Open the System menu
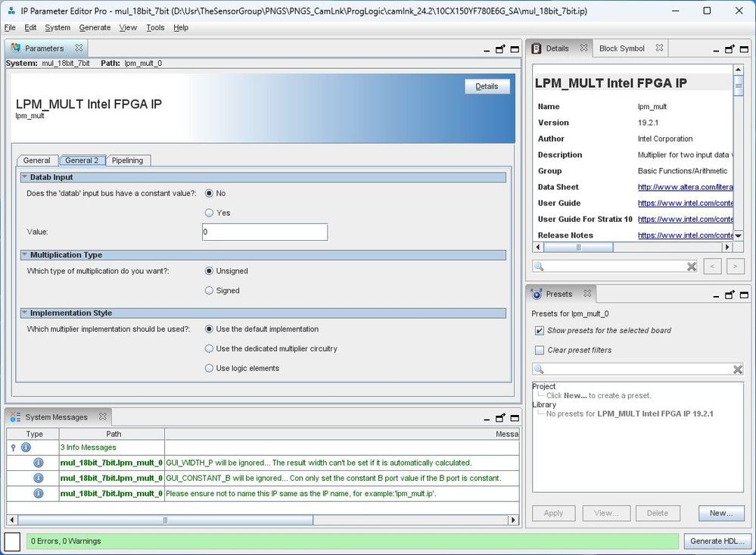 click(58, 27)
